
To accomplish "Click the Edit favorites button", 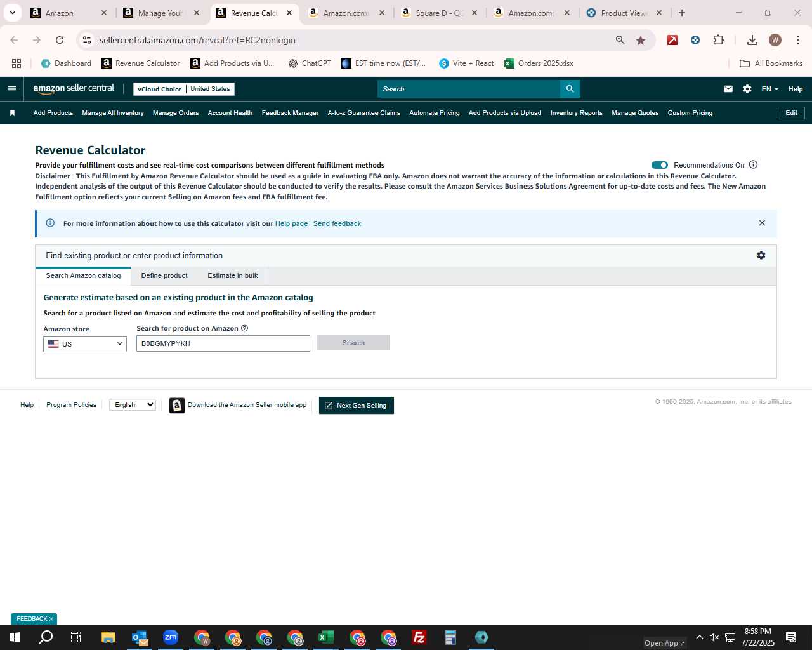I will pyautogui.click(x=792, y=113).
